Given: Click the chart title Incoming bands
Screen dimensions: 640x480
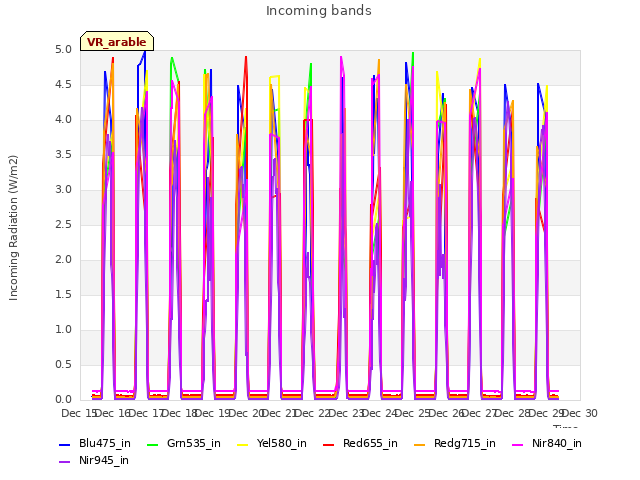Looking at the screenshot, I should (x=319, y=11).
